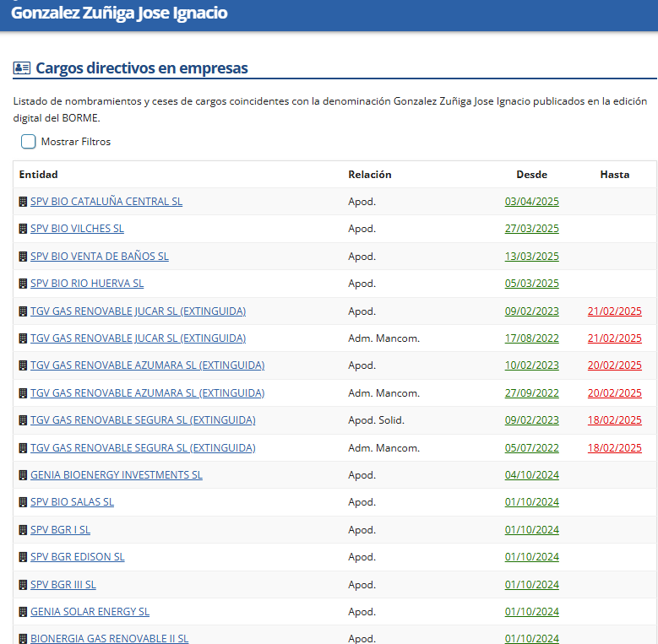Click the Relación column header

[x=370, y=175]
